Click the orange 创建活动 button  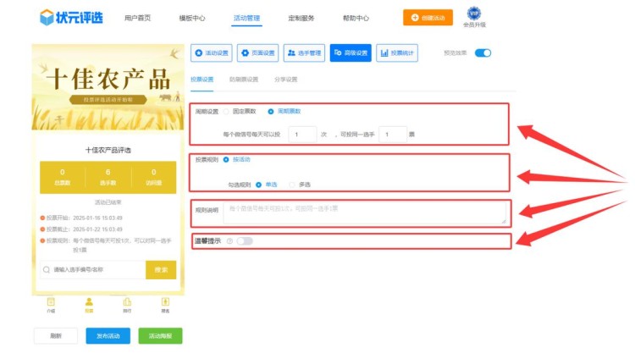[x=427, y=17]
